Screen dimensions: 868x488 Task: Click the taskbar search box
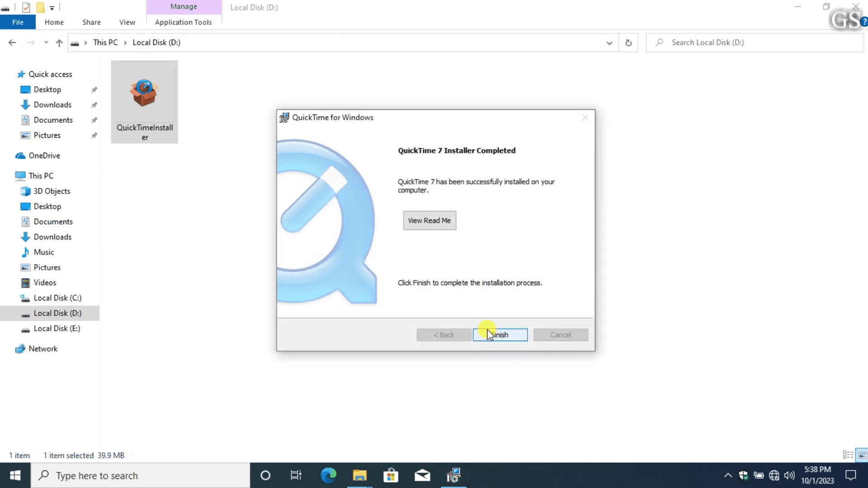(x=140, y=475)
